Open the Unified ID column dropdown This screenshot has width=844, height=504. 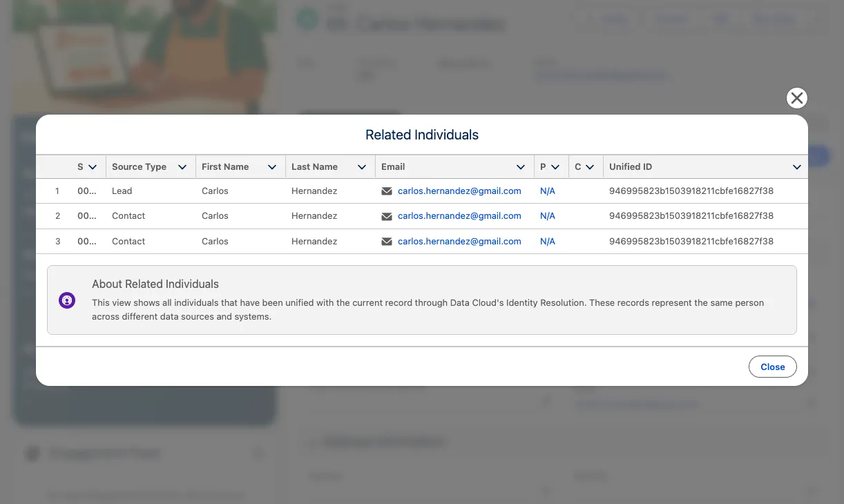[x=796, y=167]
